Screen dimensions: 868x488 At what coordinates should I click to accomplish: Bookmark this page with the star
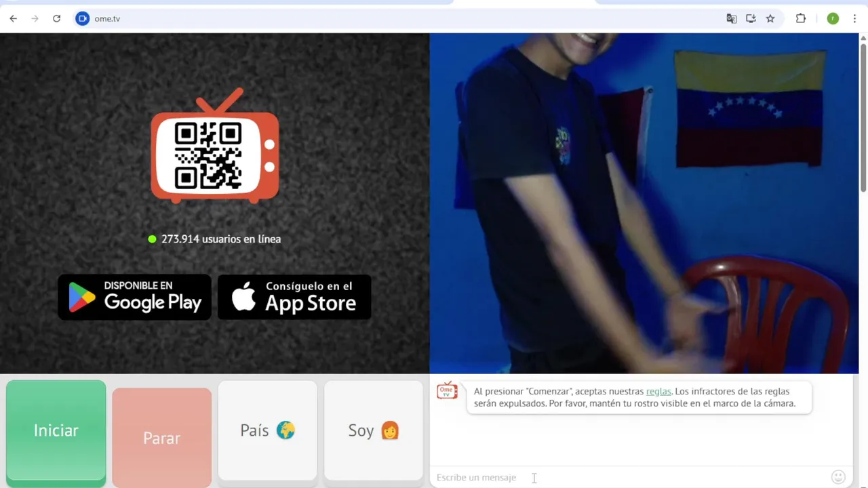pos(770,18)
